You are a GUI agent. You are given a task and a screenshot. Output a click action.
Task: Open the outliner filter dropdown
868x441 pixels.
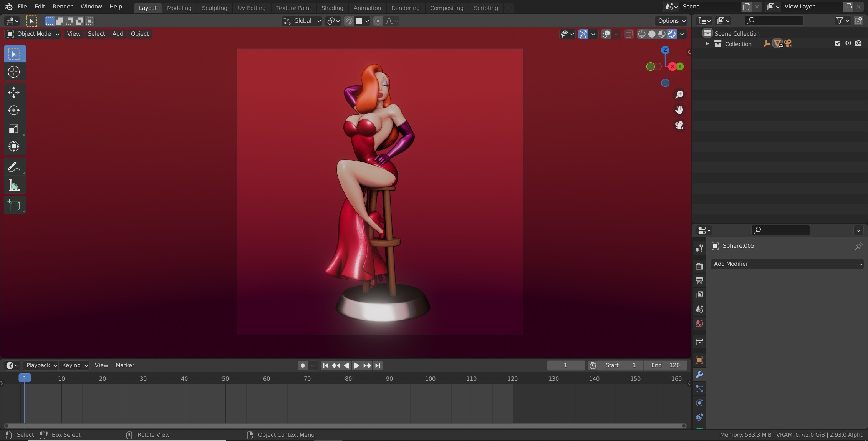[843, 21]
